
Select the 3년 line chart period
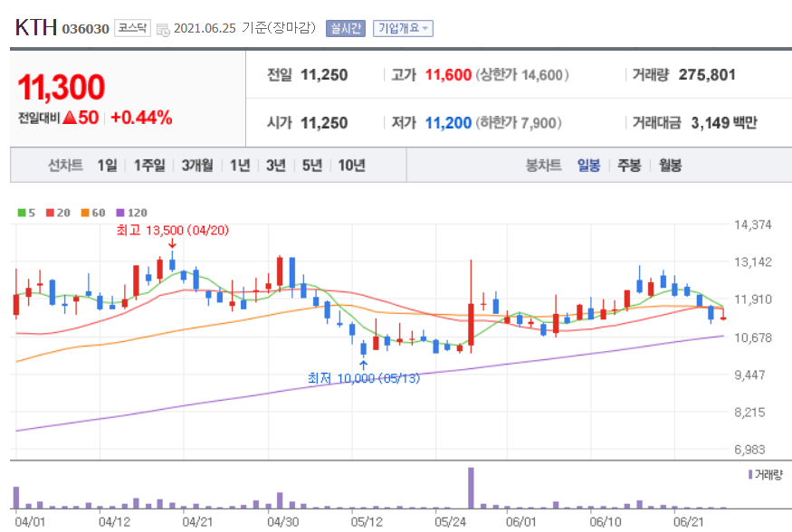click(276, 165)
